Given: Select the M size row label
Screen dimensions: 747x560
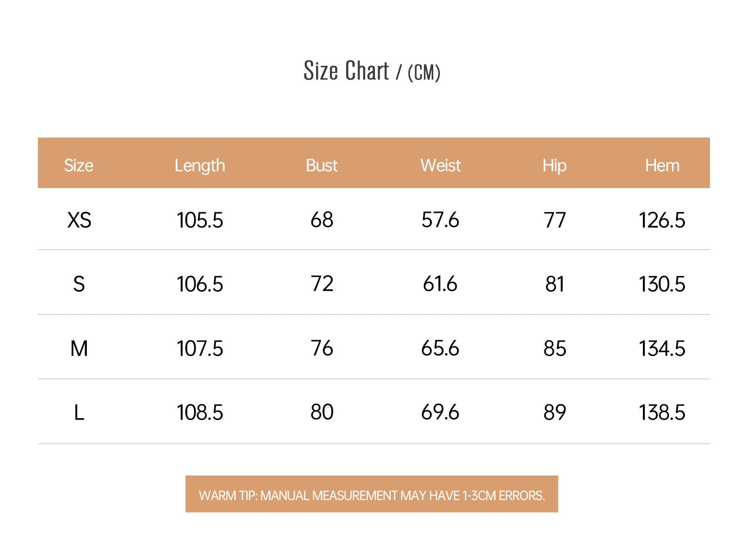Looking at the screenshot, I should (x=79, y=348).
